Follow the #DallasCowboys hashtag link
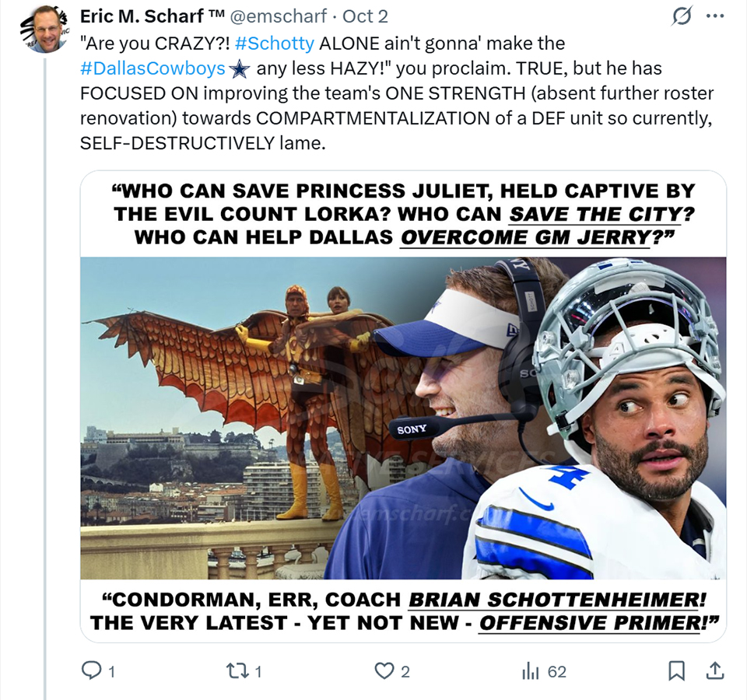Viewport: 747px width, 700px height. 153,68
